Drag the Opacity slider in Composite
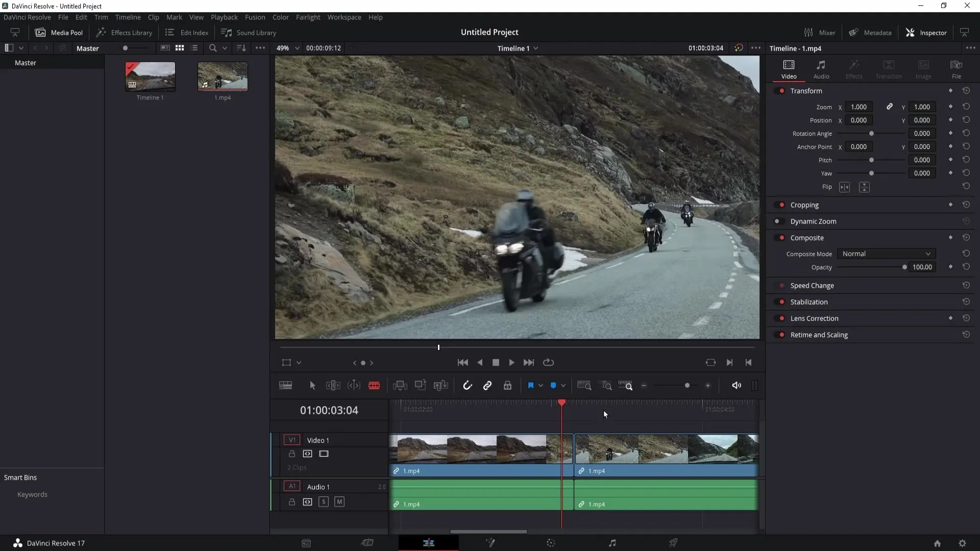 pyautogui.click(x=904, y=267)
